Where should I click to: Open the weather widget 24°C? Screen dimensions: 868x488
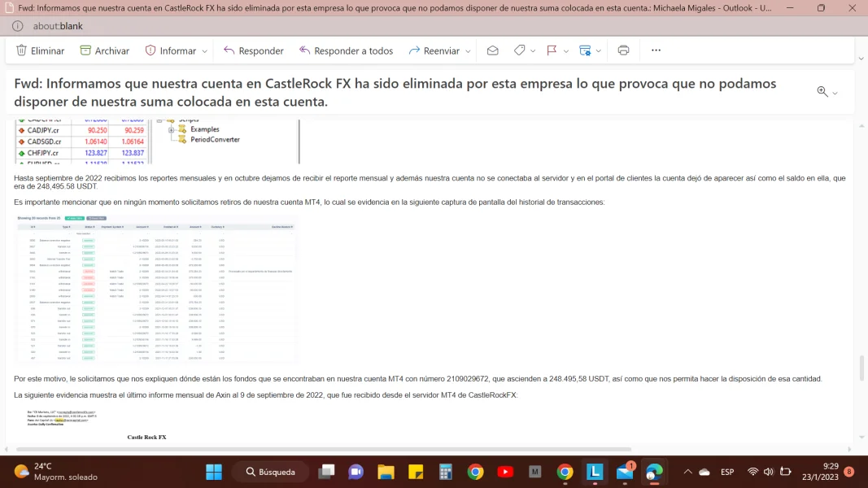click(55, 472)
